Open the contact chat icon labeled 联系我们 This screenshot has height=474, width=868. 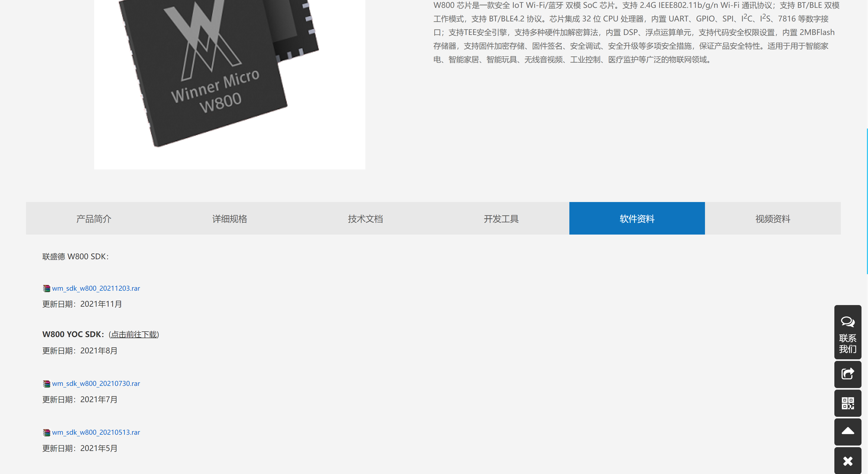(x=848, y=332)
